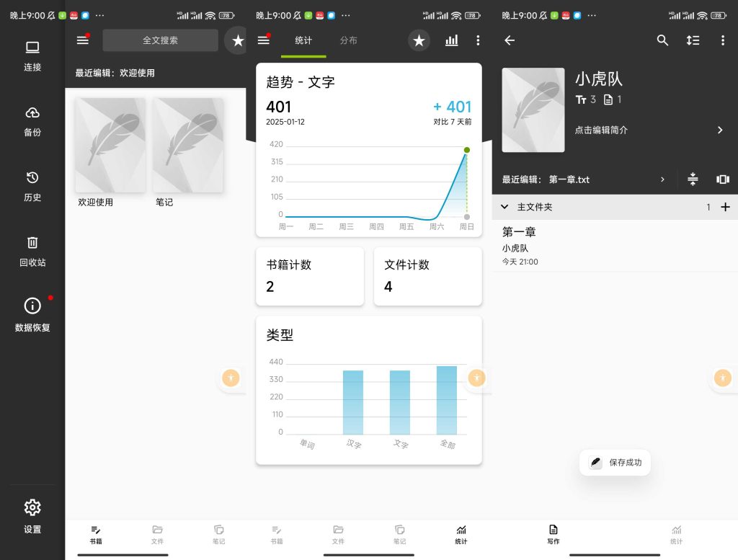Tap the 文件计数 card
This screenshot has height=560, width=738.
click(x=428, y=276)
